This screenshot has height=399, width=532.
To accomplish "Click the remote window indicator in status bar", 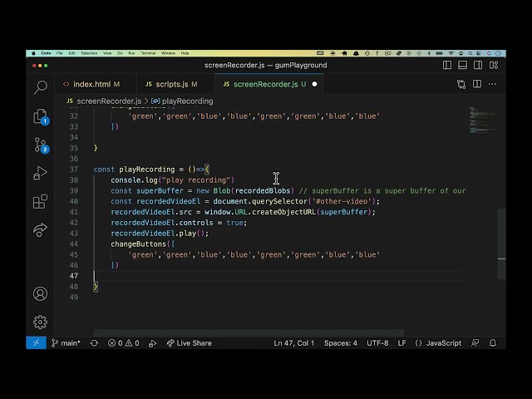I will (x=36, y=343).
